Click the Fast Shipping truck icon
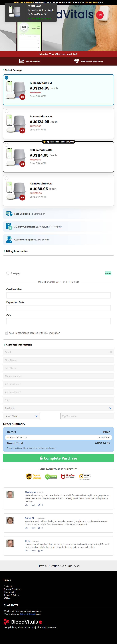117x644 pixels. coord(9,214)
